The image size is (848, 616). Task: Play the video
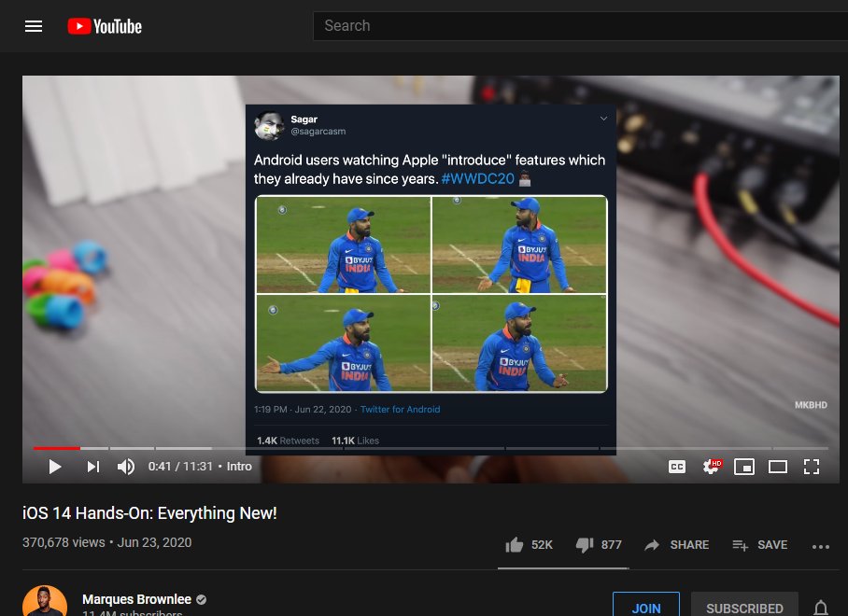(x=54, y=467)
